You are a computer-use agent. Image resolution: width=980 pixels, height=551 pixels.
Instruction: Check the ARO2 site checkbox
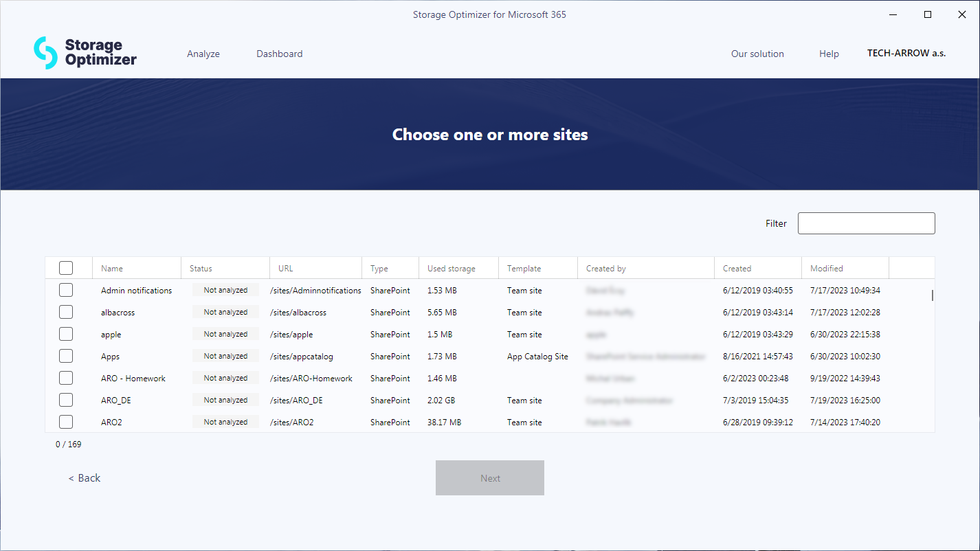(66, 422)
